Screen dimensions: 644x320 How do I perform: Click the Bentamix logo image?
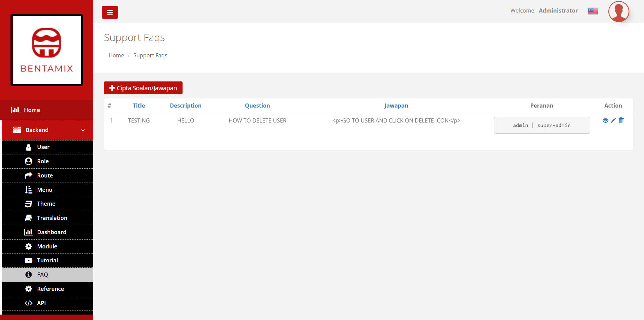tap(47, 50)
